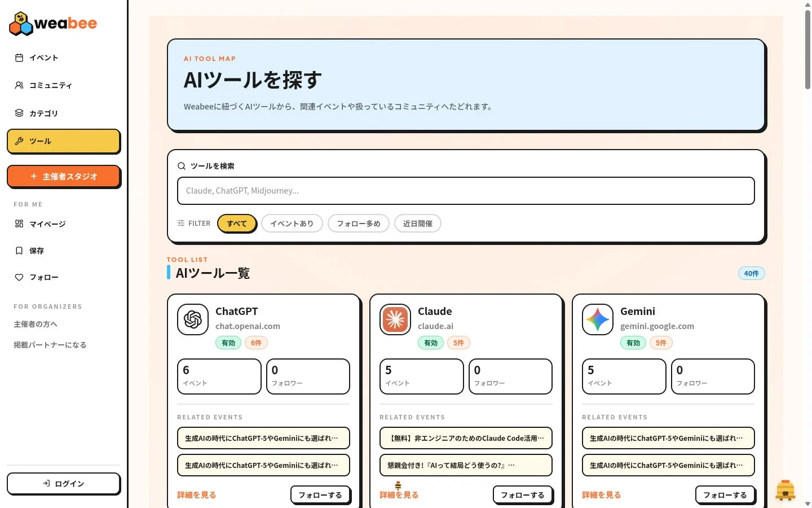The image size is (812, 508).
Task: Click the login arrow icon
Action: (x=47, y=483)
